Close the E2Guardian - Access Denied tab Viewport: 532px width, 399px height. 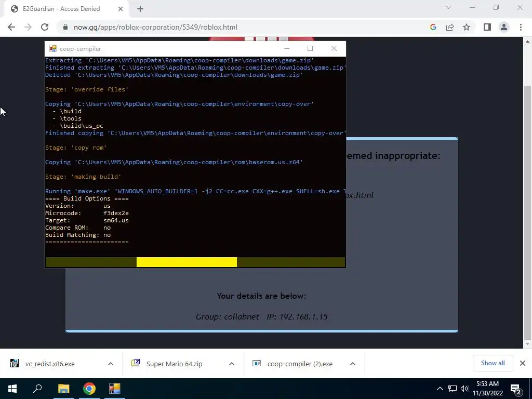coord(121,9)
